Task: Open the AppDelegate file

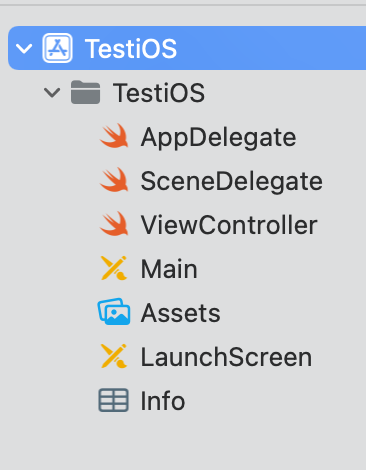Action: [x=218, y=138]
